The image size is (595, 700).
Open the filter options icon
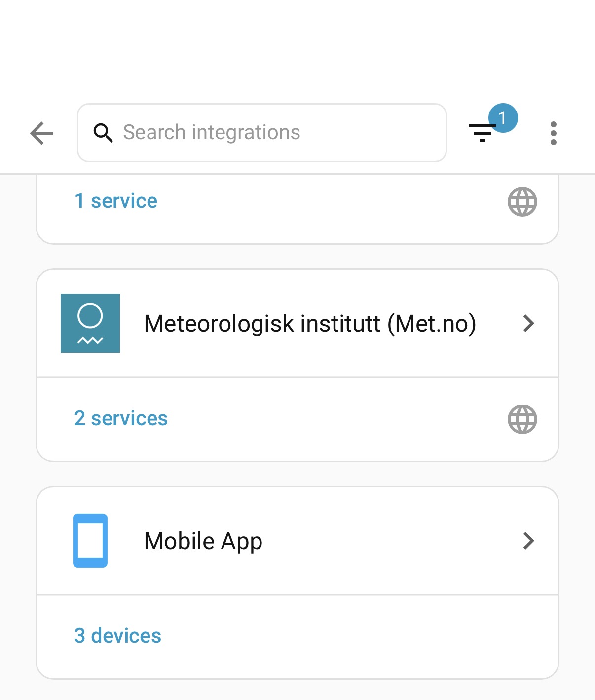pyautogui.click(x=482, y=133)
